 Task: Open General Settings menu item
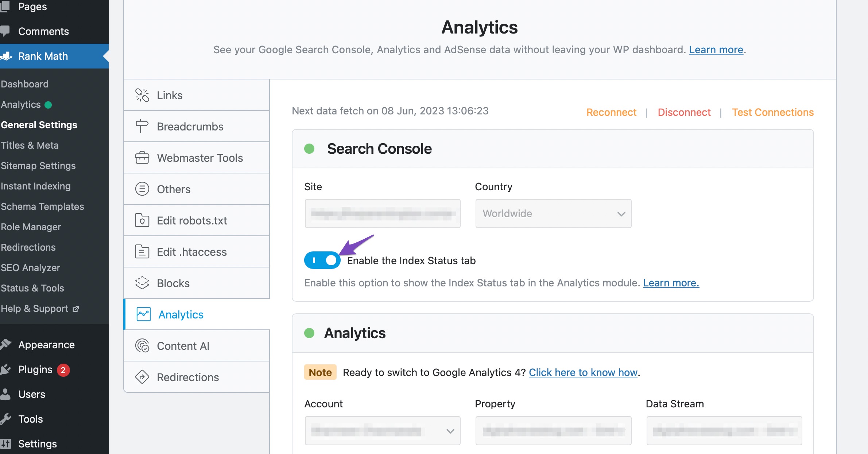39,124
